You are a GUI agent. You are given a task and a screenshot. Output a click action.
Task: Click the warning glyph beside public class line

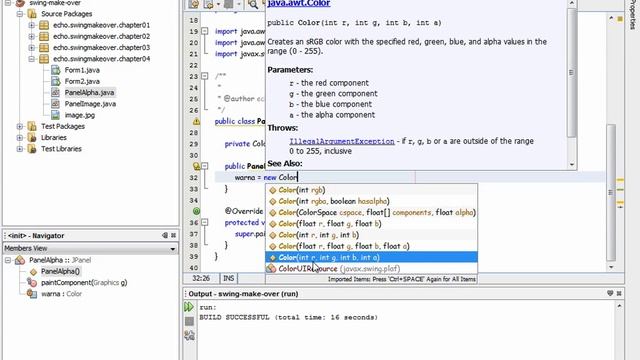(x=196, y=121)
